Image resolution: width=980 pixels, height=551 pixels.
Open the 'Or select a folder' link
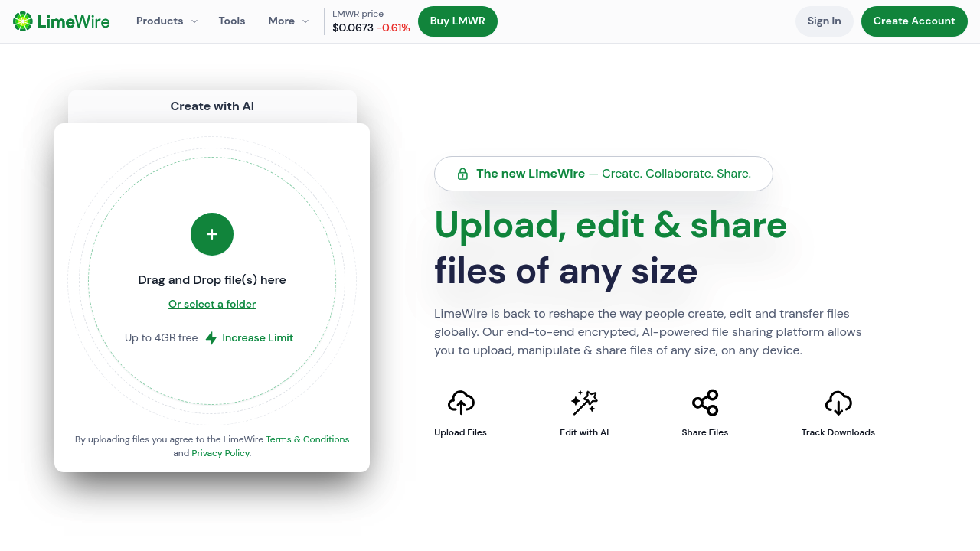(x=212, y=304)
